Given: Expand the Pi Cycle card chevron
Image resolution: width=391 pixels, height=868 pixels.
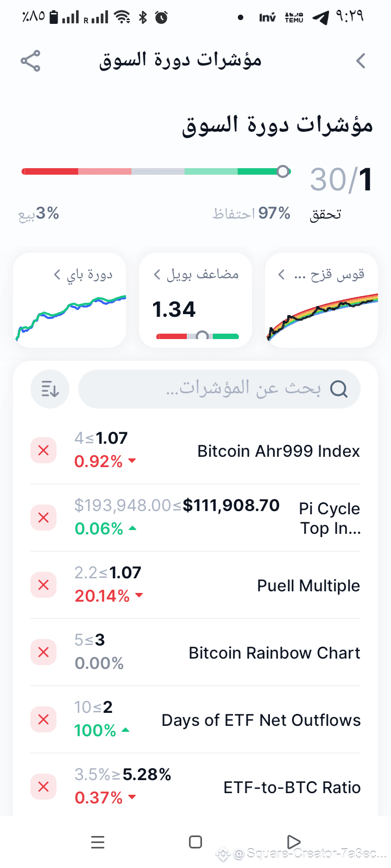Looking at the screenshot, I should [x=57, y=275].
